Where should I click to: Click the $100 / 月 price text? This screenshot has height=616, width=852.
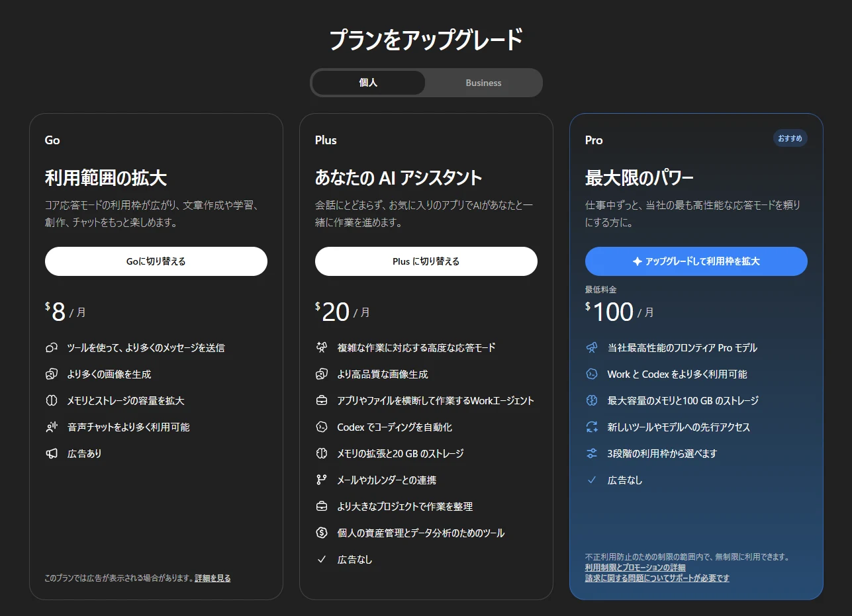(620, 312)
